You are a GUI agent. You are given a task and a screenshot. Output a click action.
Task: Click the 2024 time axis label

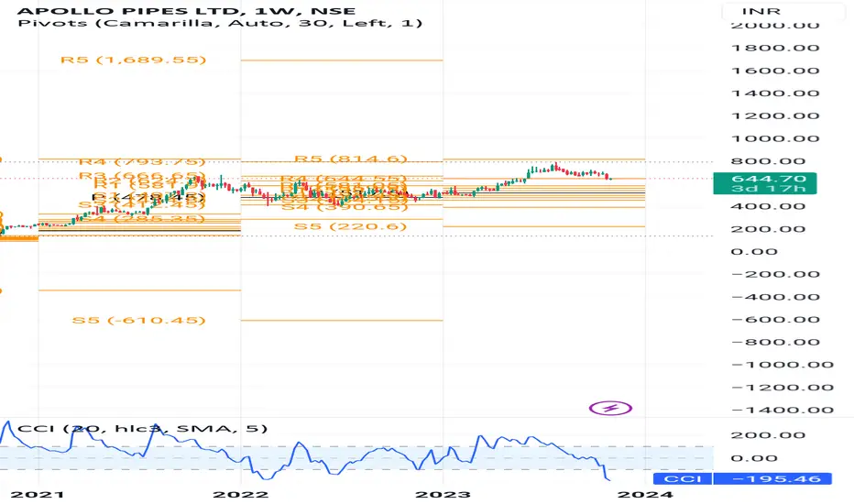tap(645, 495)
